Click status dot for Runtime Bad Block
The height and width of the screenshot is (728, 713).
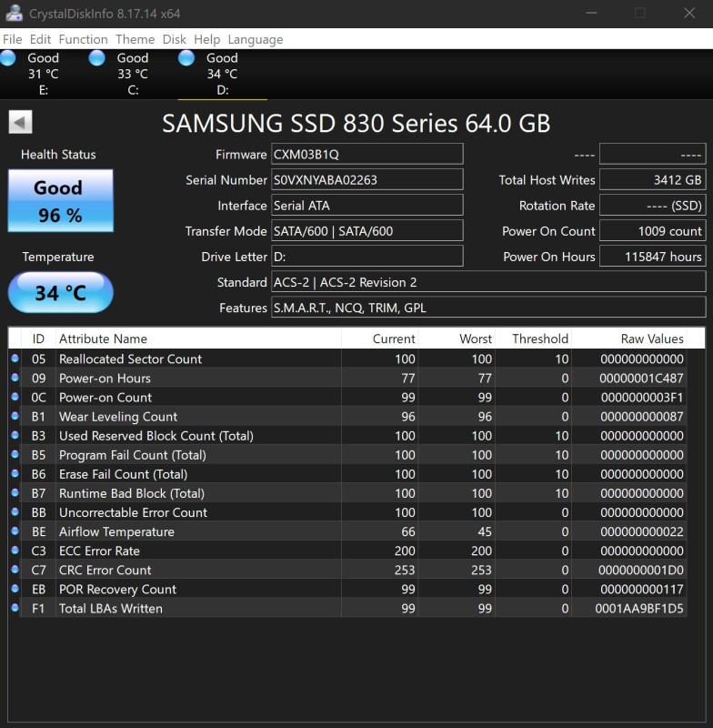[x=15, y=492]
